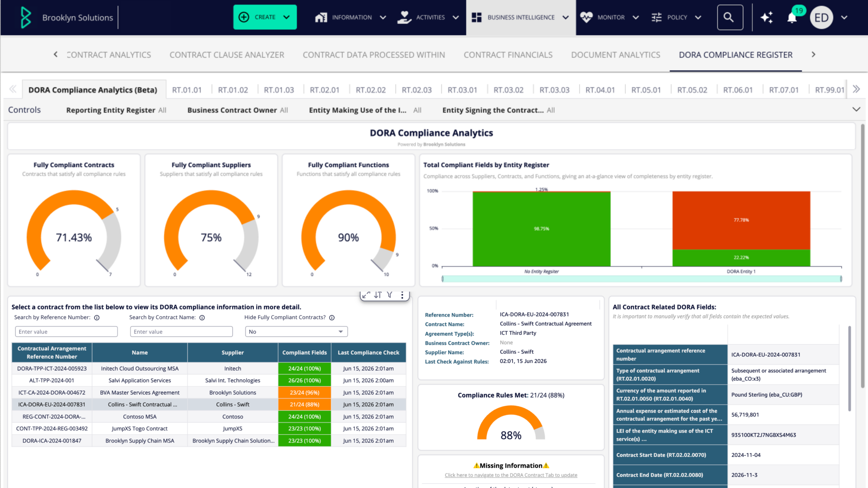Screen dimensions: 868x488
Task: Click the chart range slider below bar chart
Action: [x=642, y=279]
